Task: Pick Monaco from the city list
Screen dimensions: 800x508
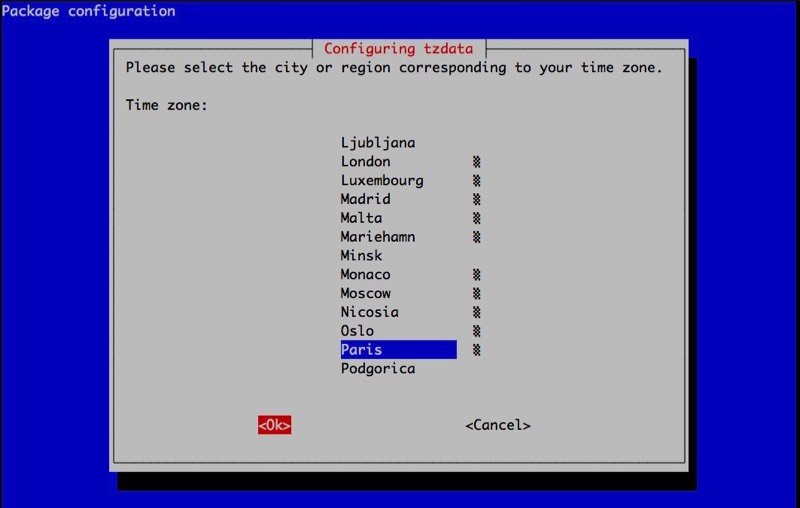Action: click(365, 275)
